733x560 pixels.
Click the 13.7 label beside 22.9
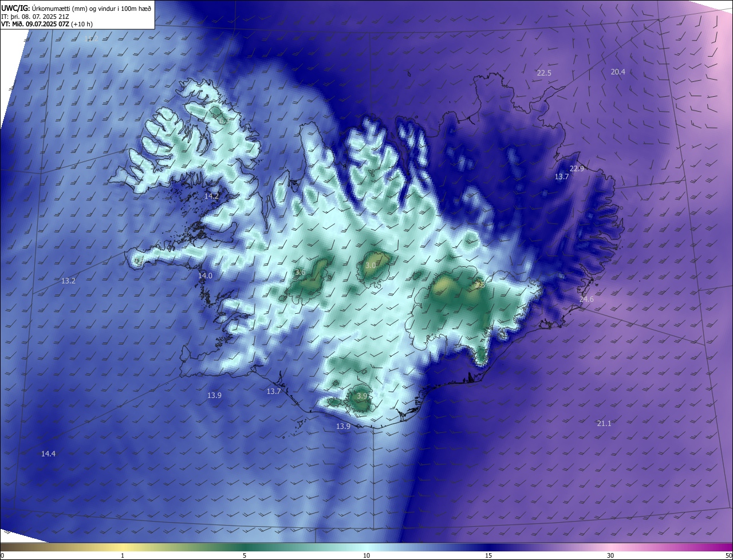coord(562,177)
